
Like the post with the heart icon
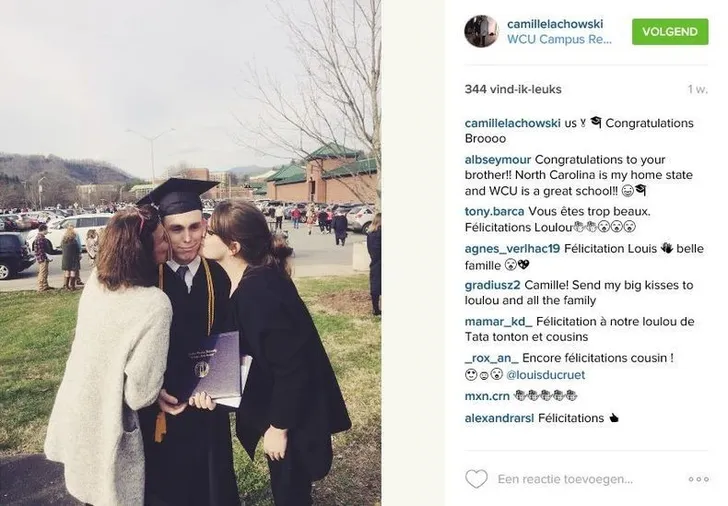tap(476, 479)
